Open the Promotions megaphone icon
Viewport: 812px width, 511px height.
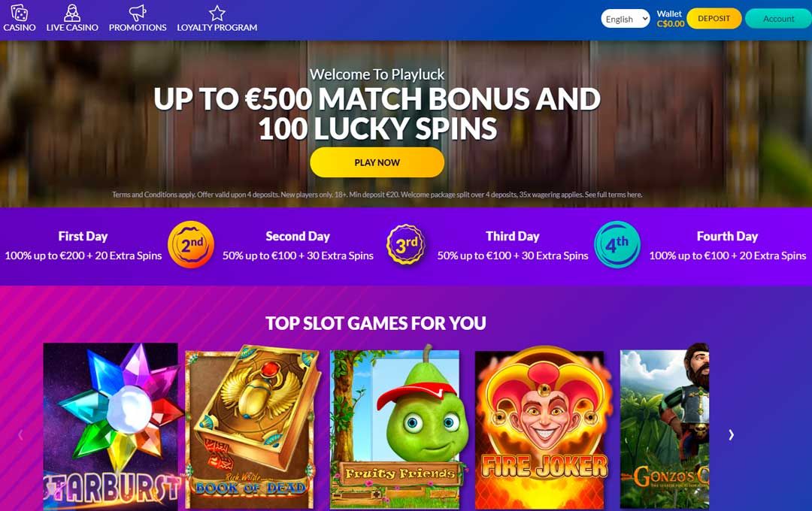(138, 13)
